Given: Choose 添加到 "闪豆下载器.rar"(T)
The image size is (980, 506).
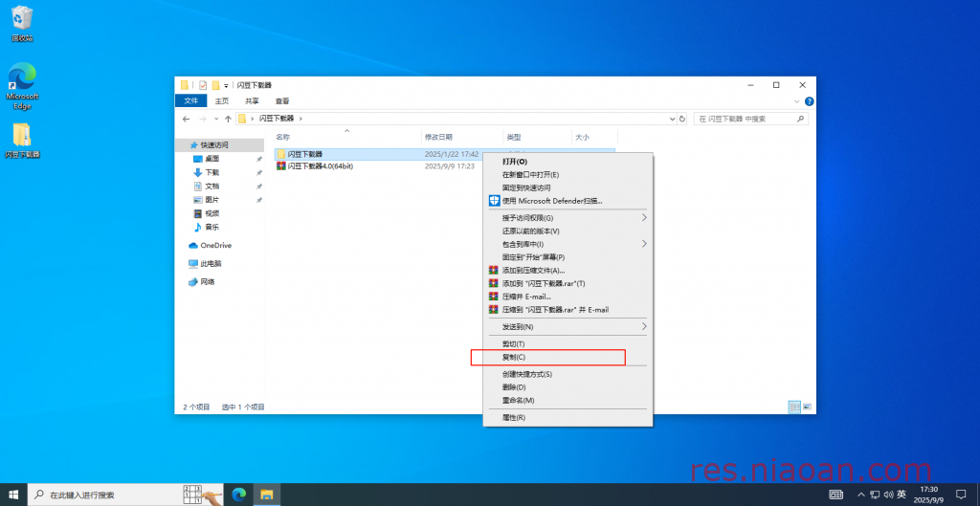Looking at the screenshot, I should coord(568,284).
